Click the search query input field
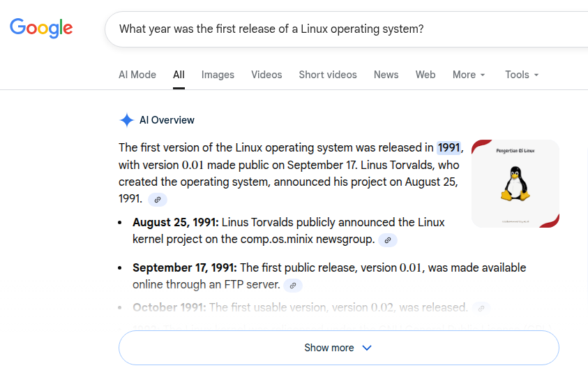This screenshot has height=375, width=588. click(x=335, y=29)
